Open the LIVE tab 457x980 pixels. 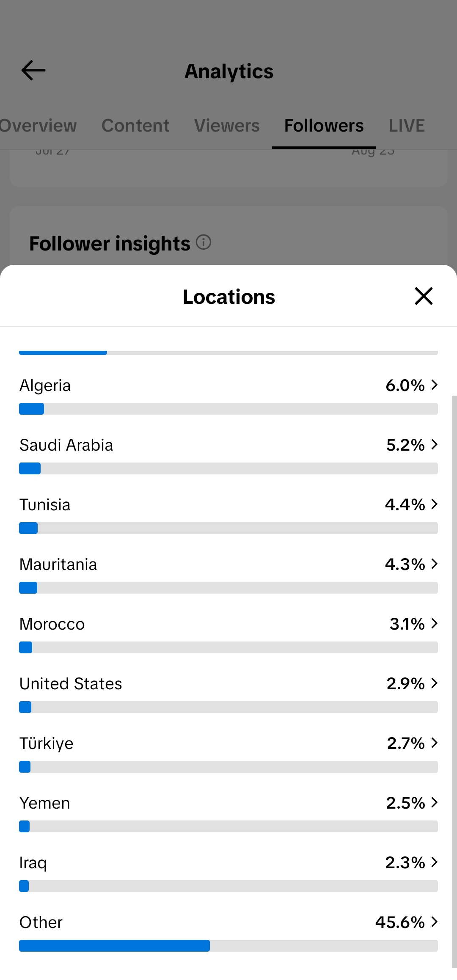(407, 126)
